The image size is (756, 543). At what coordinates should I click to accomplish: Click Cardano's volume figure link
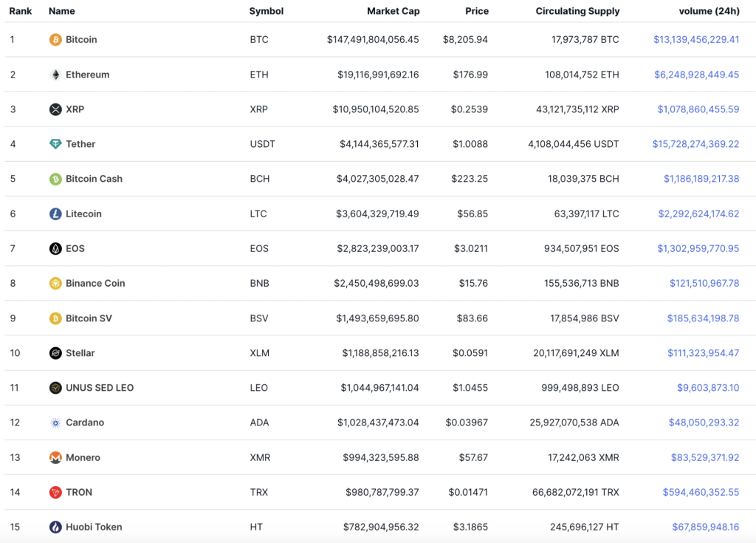pos(703,423)
